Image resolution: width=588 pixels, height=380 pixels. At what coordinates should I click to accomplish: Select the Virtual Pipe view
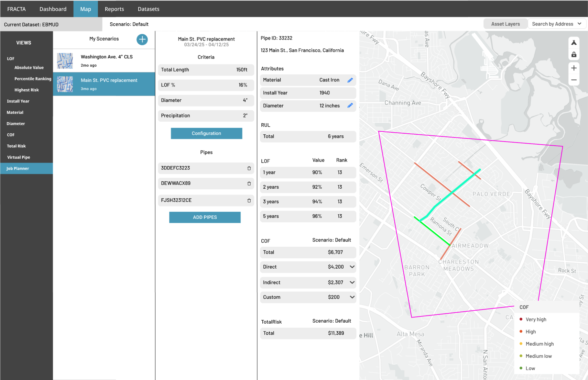19,157
